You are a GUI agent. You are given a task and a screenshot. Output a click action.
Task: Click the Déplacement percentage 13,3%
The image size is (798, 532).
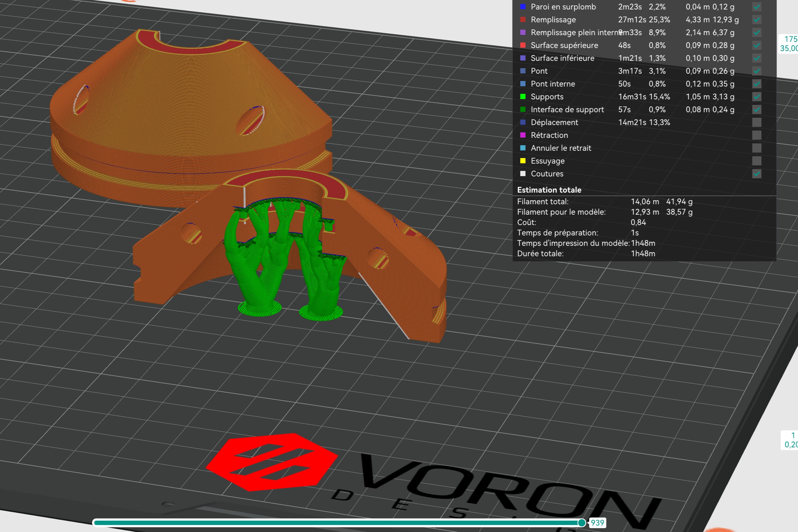(659, 123)
